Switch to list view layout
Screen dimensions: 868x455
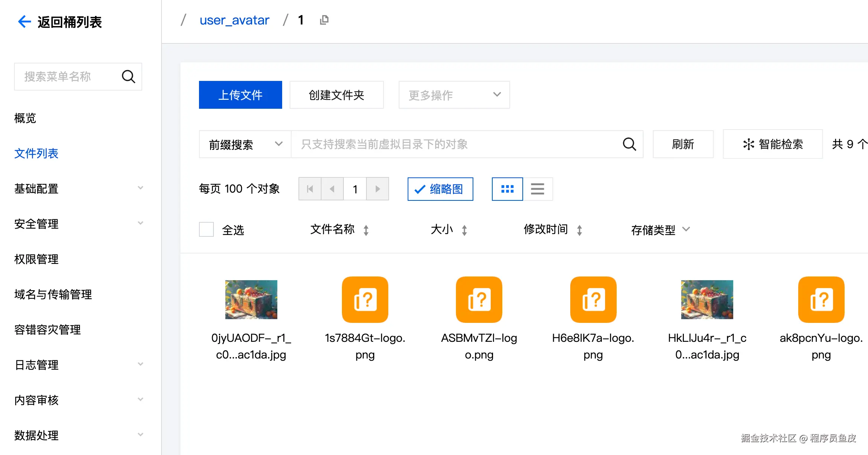(x=537, y=189)
